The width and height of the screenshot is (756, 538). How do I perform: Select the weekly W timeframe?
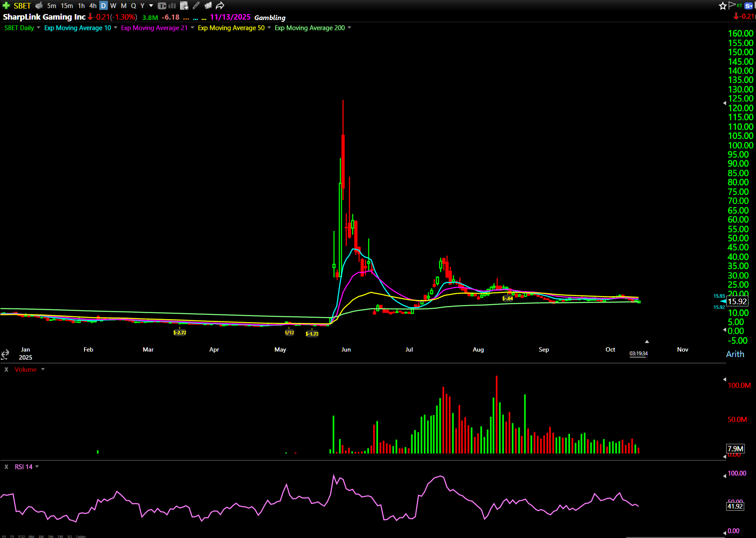tap(113, 6)
